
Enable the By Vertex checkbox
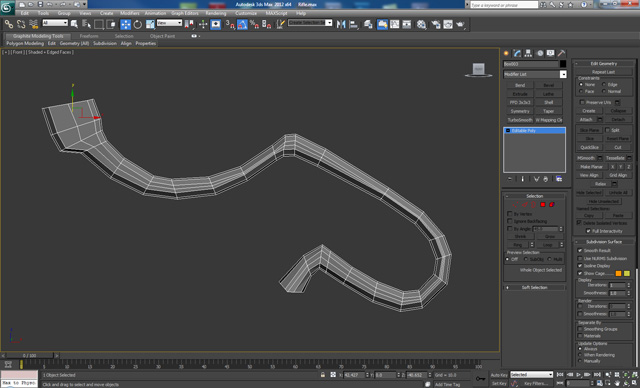point(509,214)
